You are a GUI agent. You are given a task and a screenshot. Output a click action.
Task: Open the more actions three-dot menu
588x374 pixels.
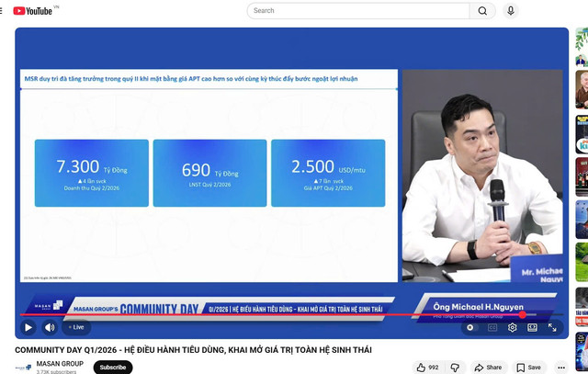[561, 368]
